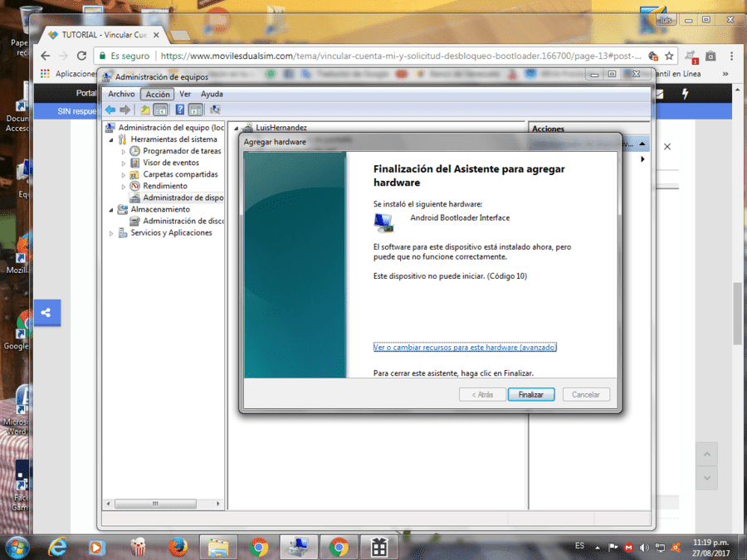Open the Ayuda menu
The height and width of the screenshot is (560, 747).
tap(212, 94)
